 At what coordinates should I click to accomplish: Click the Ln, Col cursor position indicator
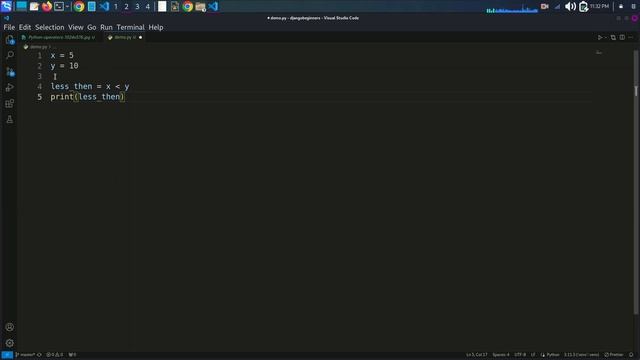tap(477, 355)
